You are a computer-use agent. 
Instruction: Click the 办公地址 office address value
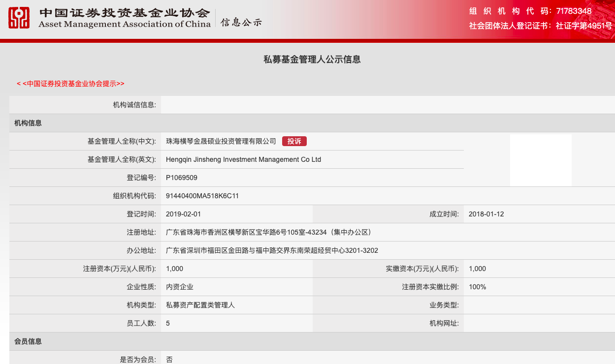(272, 250)
